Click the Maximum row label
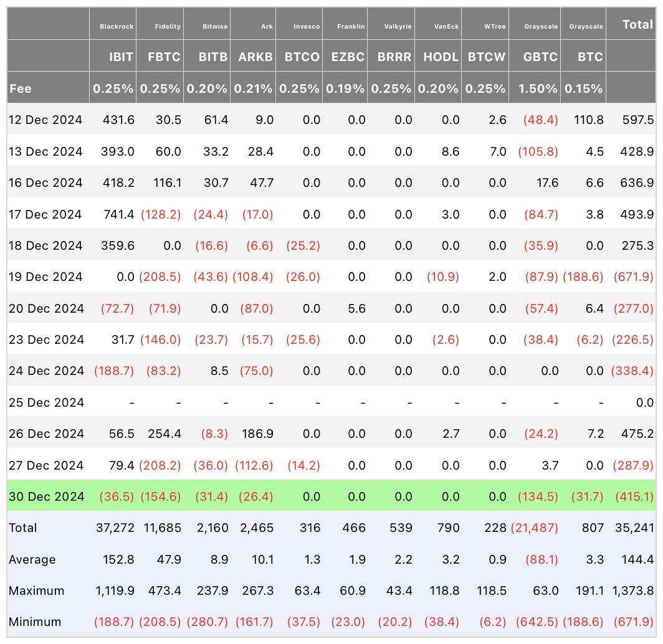The height and width of the screenshot is (644, 663). [36, 591]
